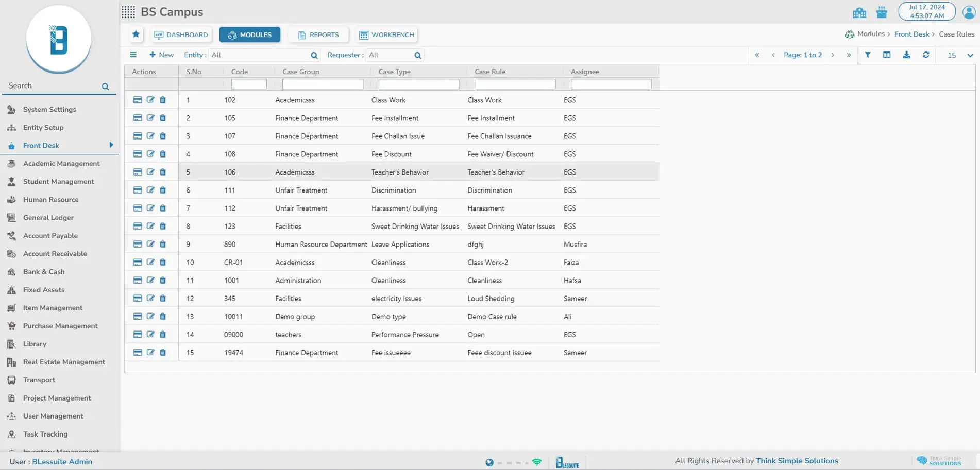
Task: Refresh the case rules grid
Action: (926, 55)
